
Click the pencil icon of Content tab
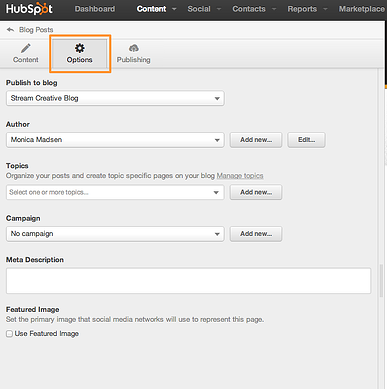point(26,48)
